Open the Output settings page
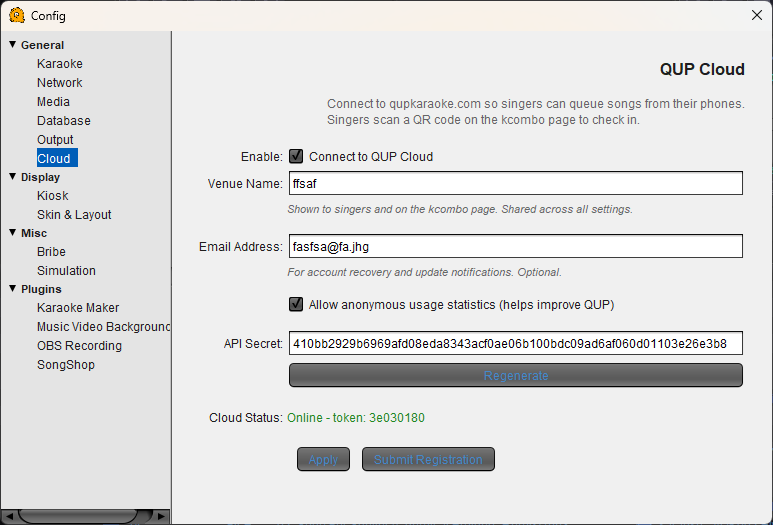Image resolution: width=773 pixels, height=525 pixels. (55, 140)
